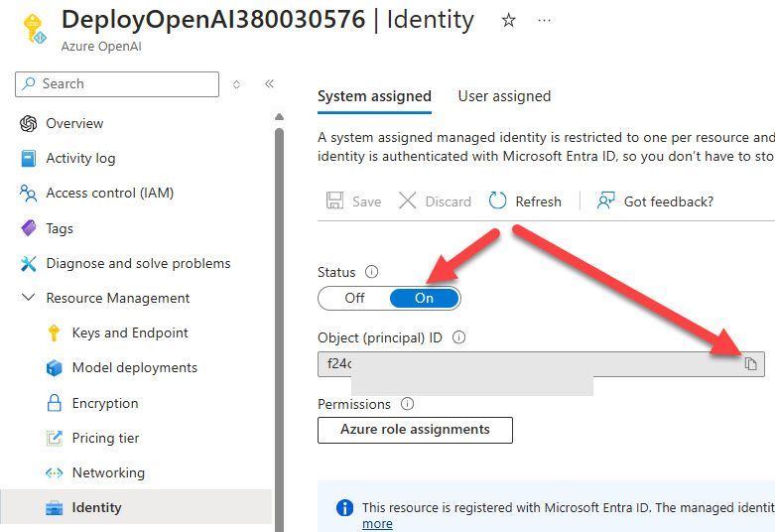Image resolution: width=775 pixels, height=532 pixels.
Task: Show the Object (principal) ID info icon
Action: click(459, 337)
